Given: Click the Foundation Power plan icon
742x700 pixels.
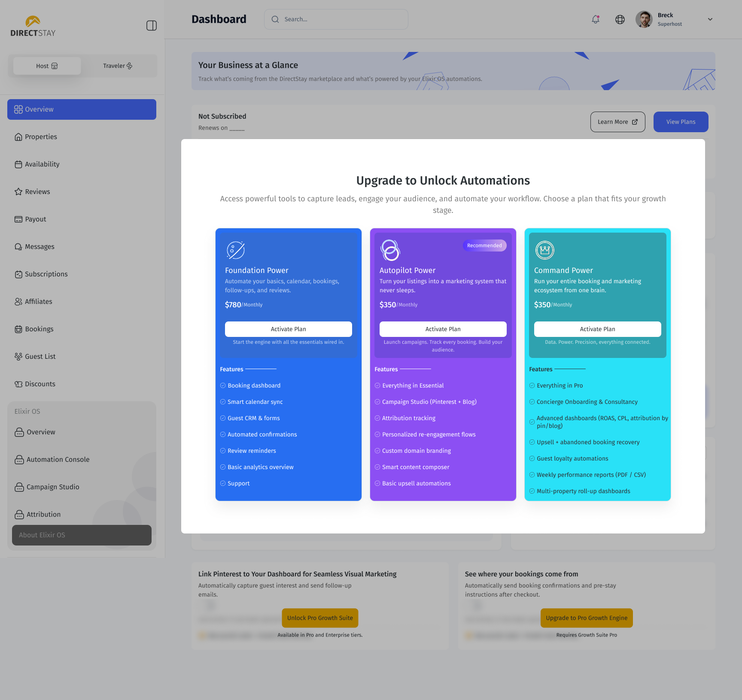Looking at the screenshot, I should coord(235,250).
